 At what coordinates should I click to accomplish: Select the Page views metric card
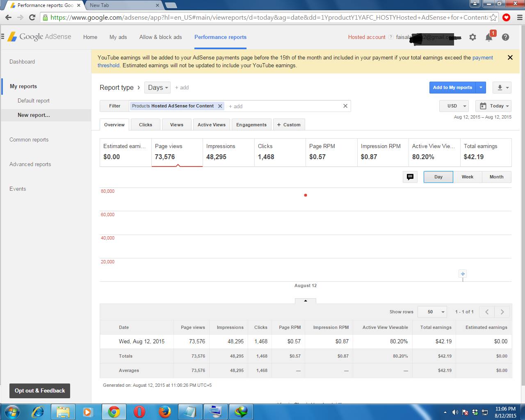click(x=177, y=152)
